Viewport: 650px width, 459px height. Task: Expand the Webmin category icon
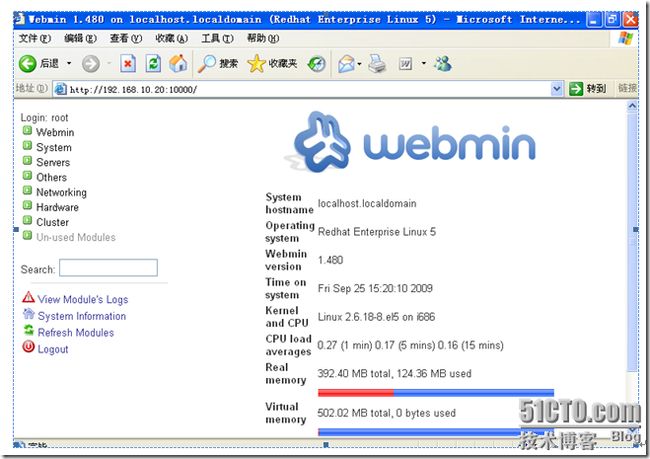(x=27, y=131)
